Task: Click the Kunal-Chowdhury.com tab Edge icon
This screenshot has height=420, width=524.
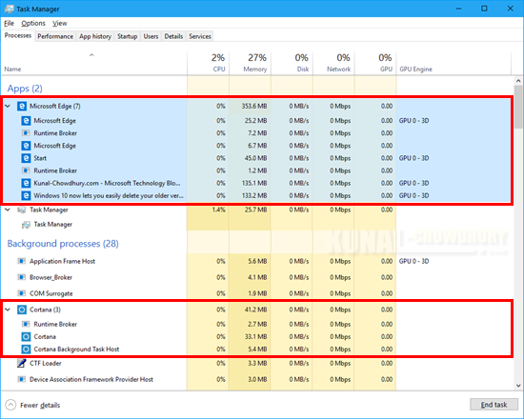Action: tap(26, 183)
